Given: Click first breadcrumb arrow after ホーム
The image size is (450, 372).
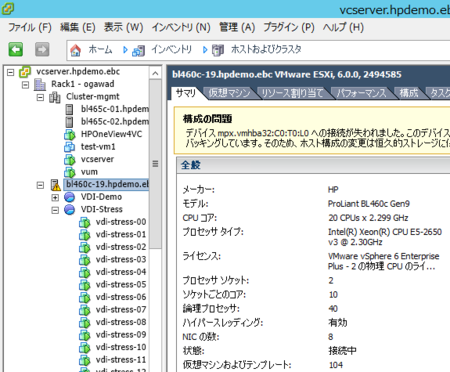Looking at the screenshot, I should click(x=125, y=50).
